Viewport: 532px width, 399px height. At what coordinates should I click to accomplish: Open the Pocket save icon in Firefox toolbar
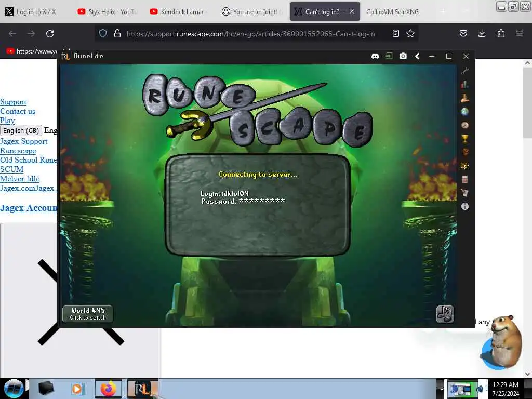click(463, 33)
